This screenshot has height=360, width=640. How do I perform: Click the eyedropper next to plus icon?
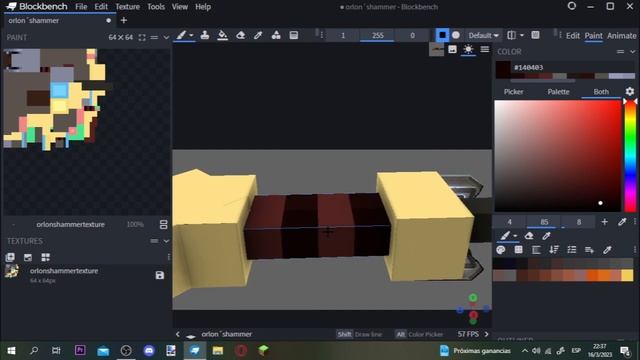622,222
